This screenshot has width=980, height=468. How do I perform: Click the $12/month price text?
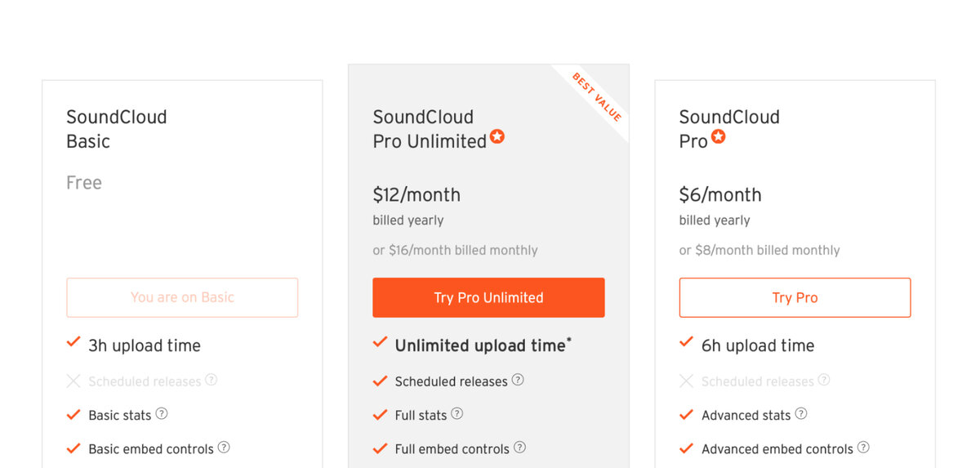pyautogui.click(x=416, y=194)
